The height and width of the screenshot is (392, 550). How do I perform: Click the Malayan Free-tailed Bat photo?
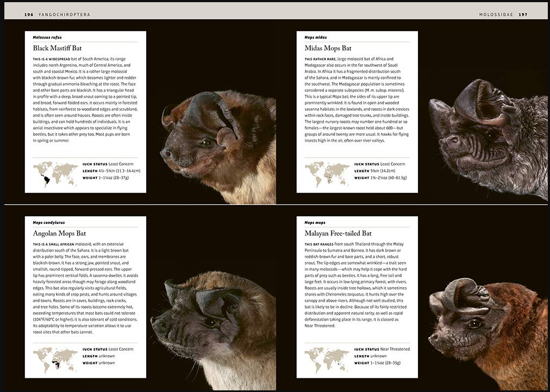pos(486,326)
